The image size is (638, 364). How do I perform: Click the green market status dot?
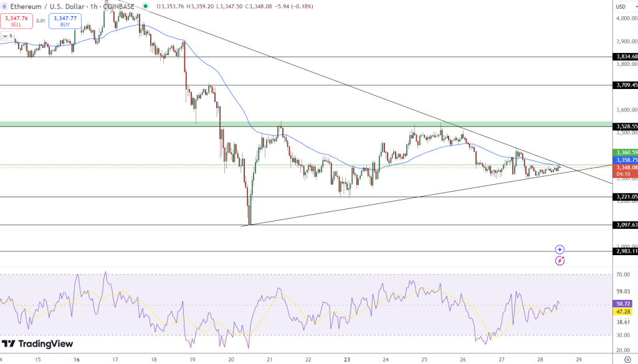145,6
